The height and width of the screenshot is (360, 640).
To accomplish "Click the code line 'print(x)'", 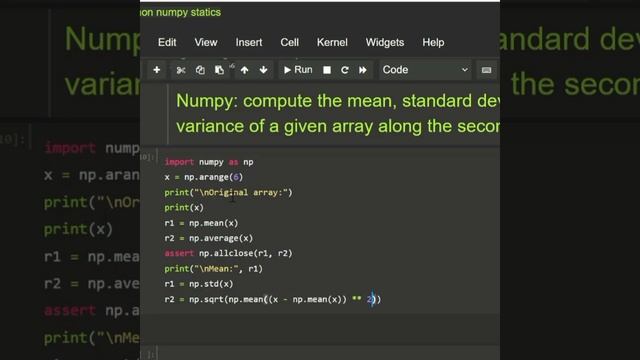I will click(184, 207).
